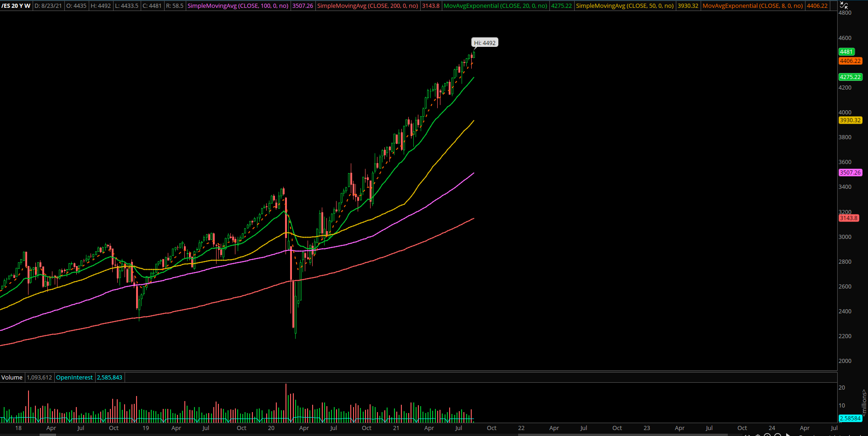This screenshot has height=436, width=868.
Task: Click the 22 year label on time axis
Action: pos(521,428)
